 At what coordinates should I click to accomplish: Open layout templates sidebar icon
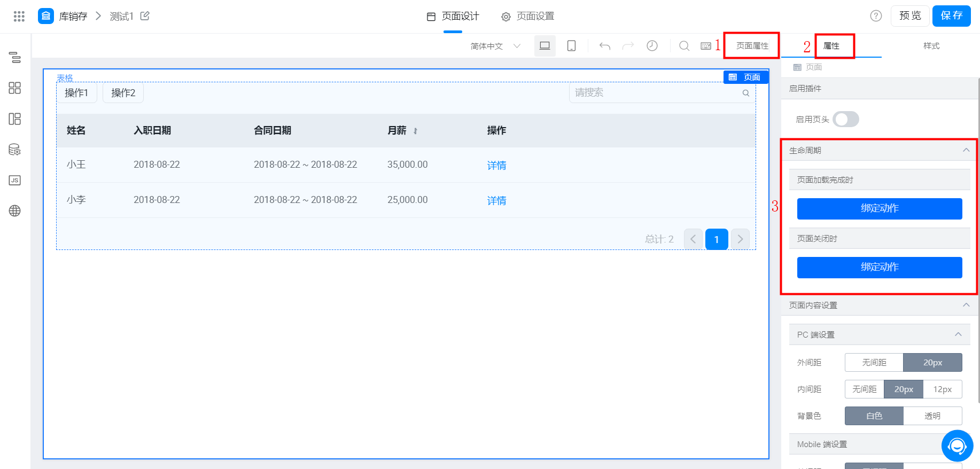[15, 119]
